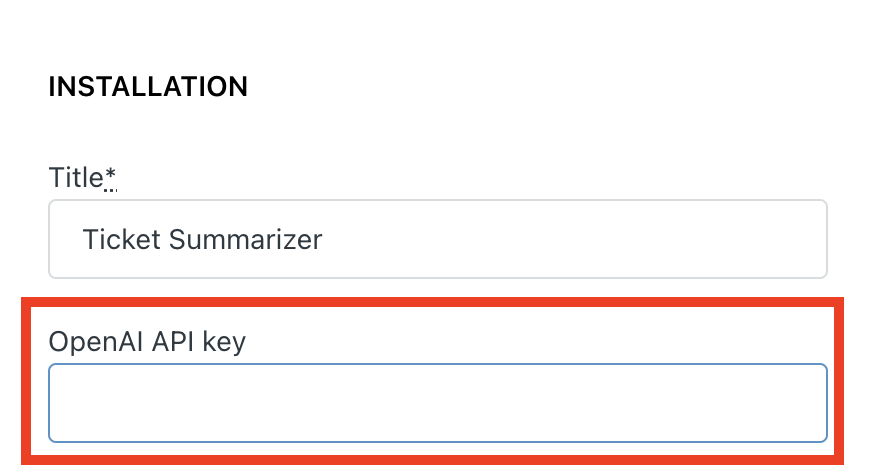870x476 pixels.
Task: Click the required asterisk next to Title
Action: pos(110,178)
